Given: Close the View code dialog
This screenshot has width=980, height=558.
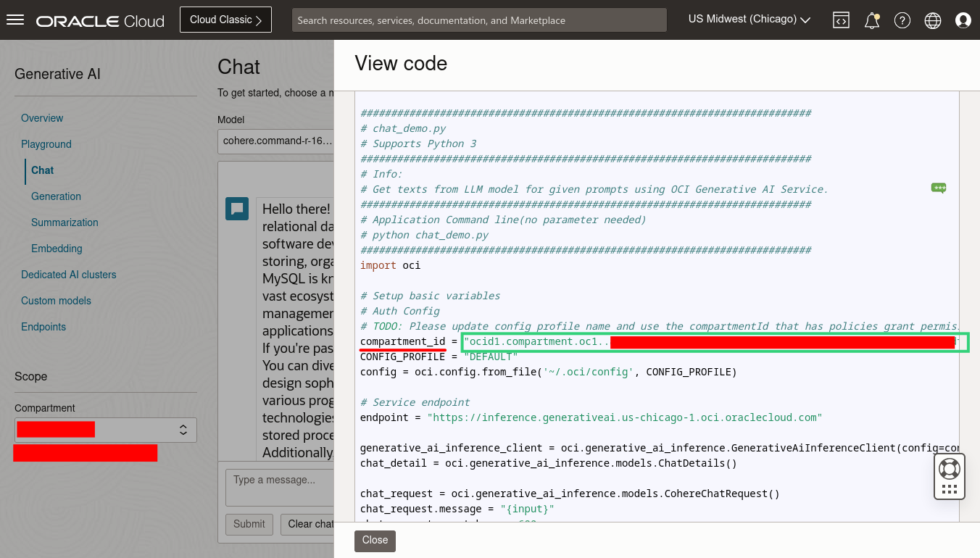Looking at the screenshot, I should pyautogui.click(x=375, y=541).
